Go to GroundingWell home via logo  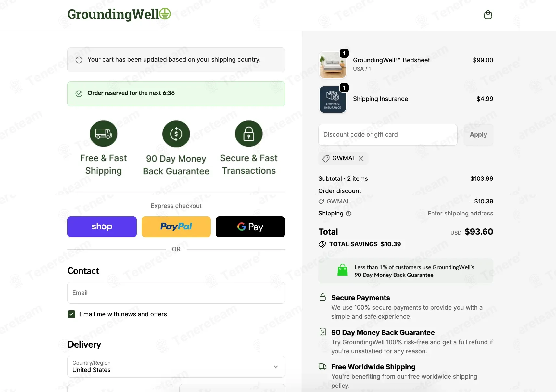pyautogui.click(x=119, y=14)
